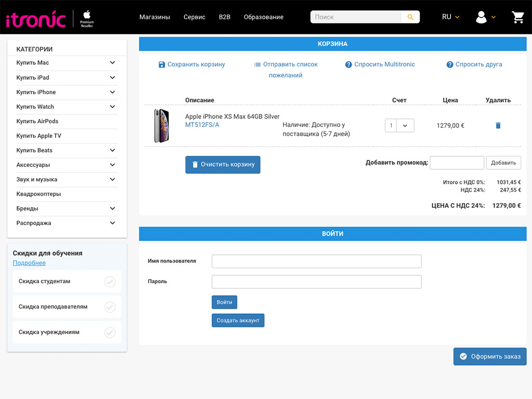Click the orange search magnifier icon
The width and height of the screenshot is (532, 399).
pyautogui.click(x=410, y=17)
